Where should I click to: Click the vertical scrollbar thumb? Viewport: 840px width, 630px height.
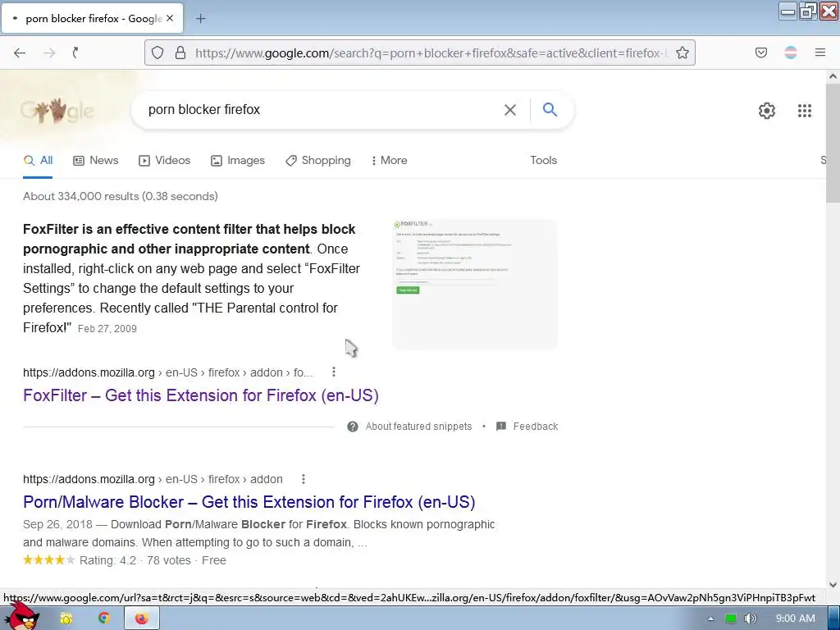point(833,143)
